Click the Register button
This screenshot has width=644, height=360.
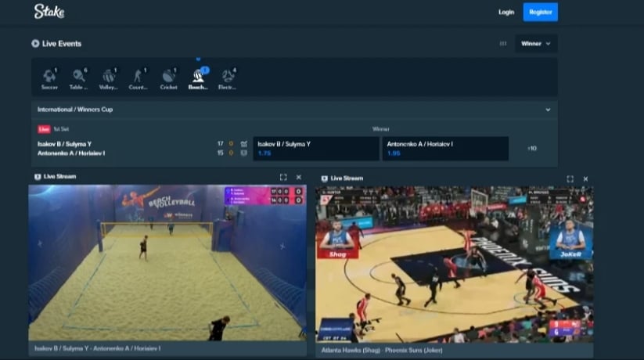pyautogui.click(x=540, y=13)
